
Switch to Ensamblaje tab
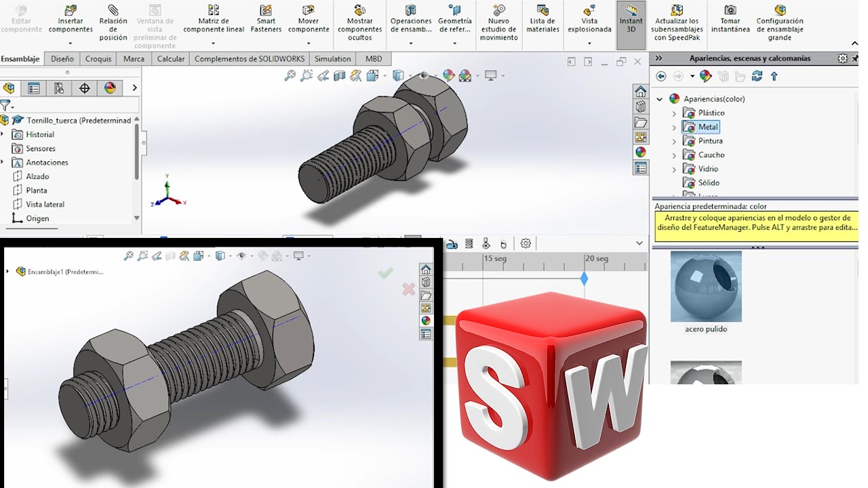click(20, 59)
